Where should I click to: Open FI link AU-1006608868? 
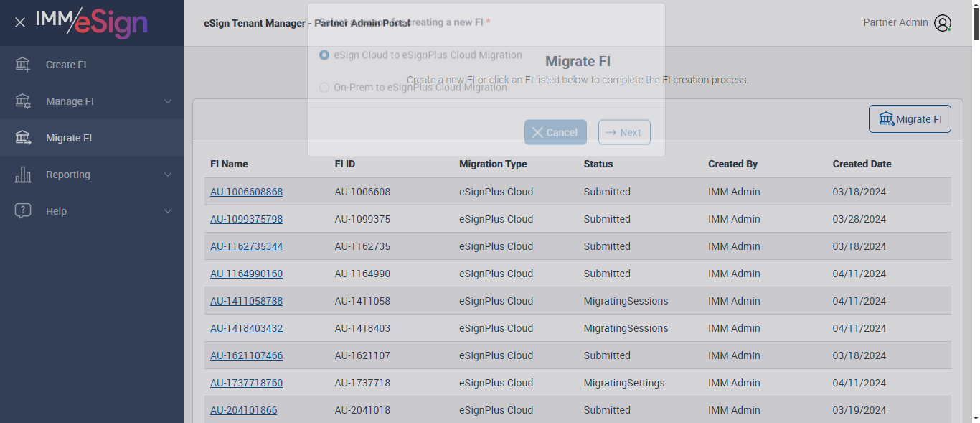coord(246,192)
